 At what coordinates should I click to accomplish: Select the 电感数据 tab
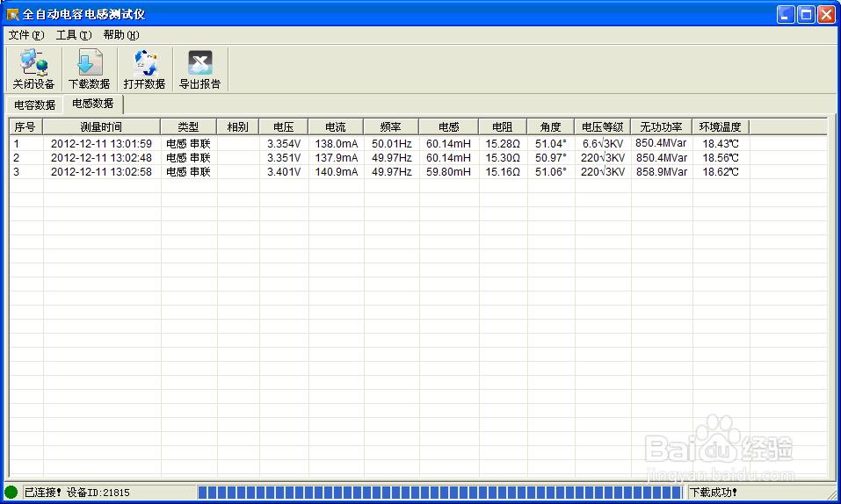[93, 104]
